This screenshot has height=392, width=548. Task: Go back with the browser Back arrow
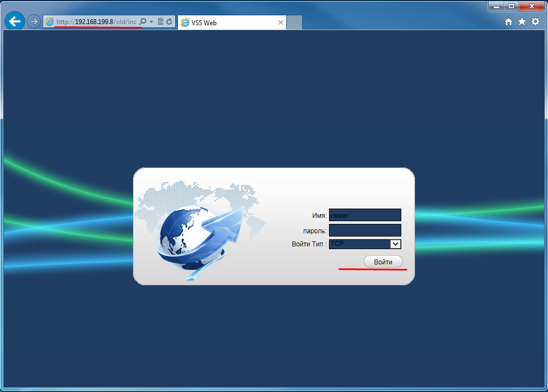pos(14,21)
